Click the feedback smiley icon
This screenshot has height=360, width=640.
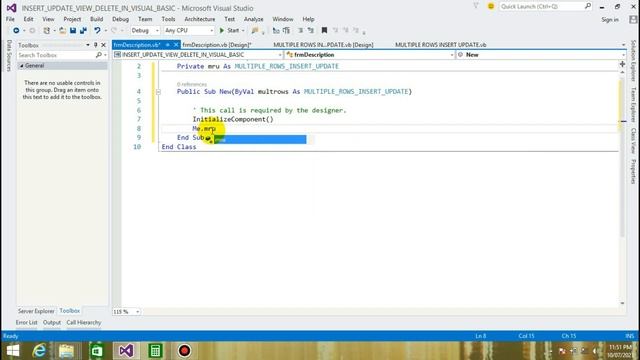[x=491, y=7]
